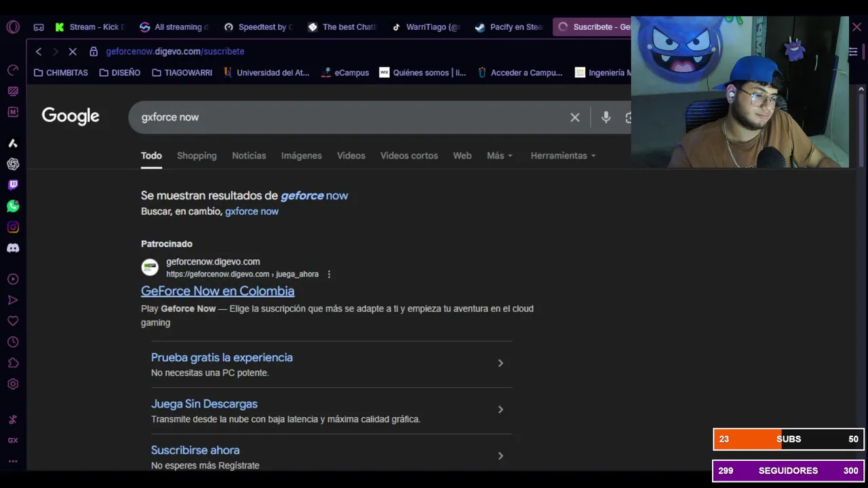
Task: Click the Google search input with gxforce now
Action: tap(349, 117)
